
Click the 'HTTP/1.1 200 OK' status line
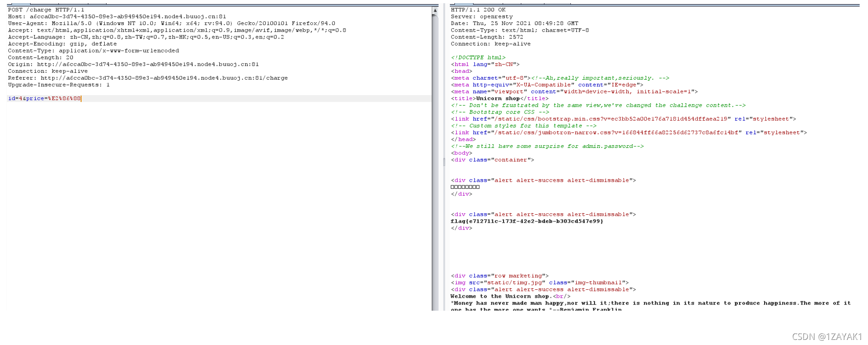pyautogui.click(x=478, y=10)
